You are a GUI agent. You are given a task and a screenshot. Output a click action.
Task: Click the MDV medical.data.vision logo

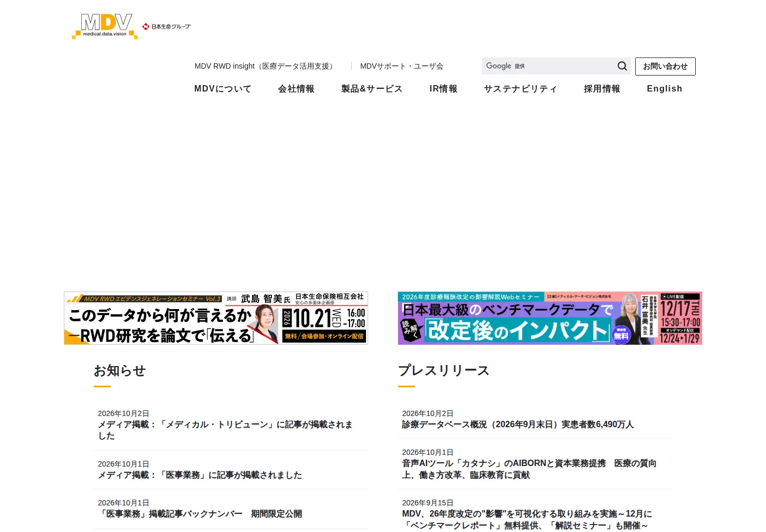(x=105, y=26)
